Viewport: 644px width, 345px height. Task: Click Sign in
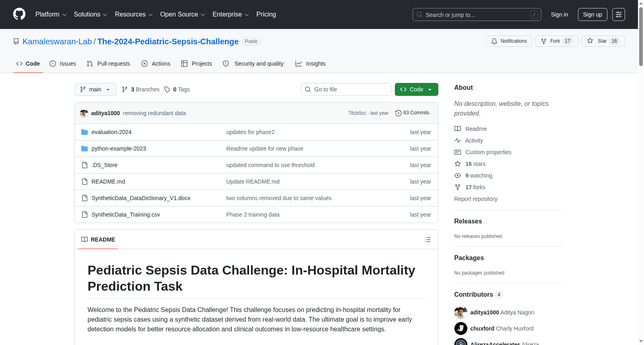click(x=559, y=14)
